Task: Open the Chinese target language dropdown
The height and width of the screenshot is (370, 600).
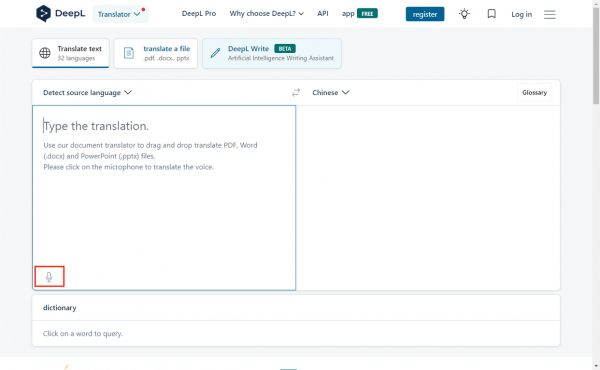Action: tap(331, 93)
